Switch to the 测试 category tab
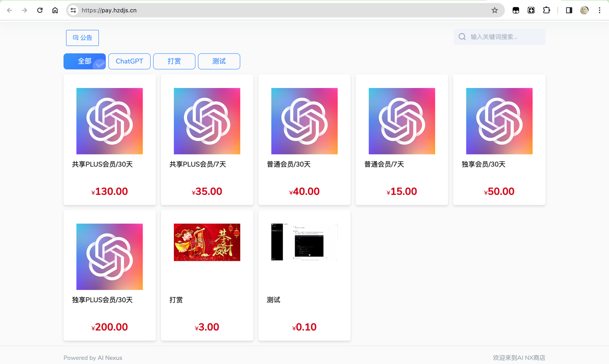Image resolution: width=609 pixels, height=364 pixels. [219, 61]
